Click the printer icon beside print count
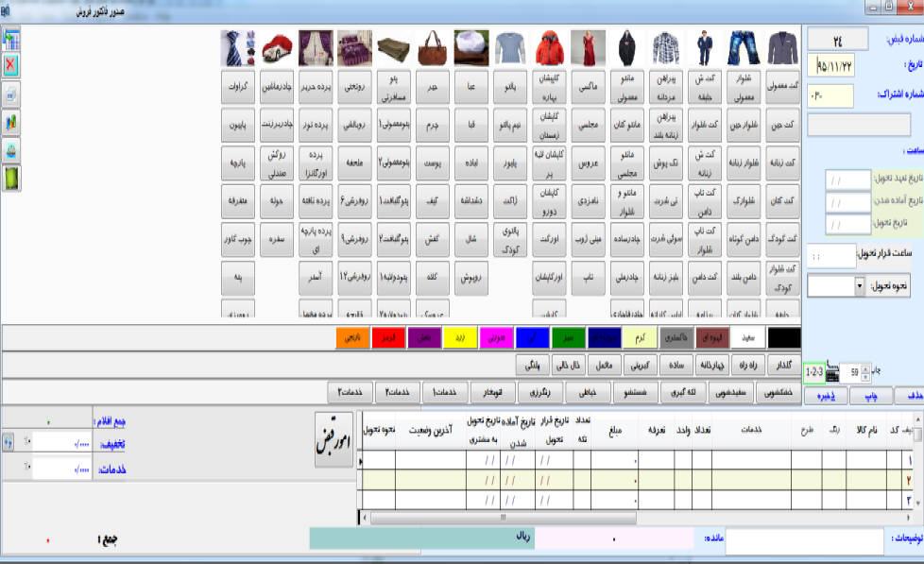924x564 pixels. pyautogui.click(x=832, y=372)
